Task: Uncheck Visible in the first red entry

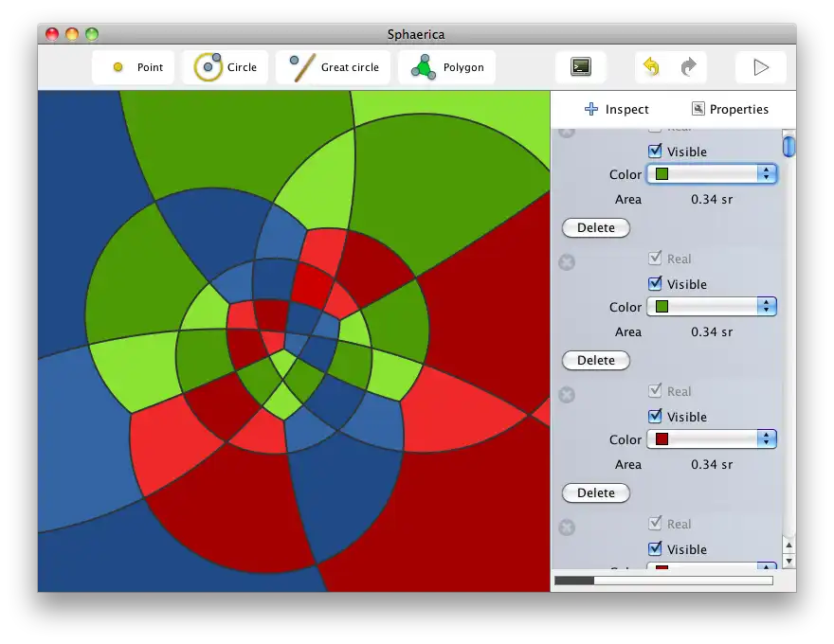Action: click(655, 416)
